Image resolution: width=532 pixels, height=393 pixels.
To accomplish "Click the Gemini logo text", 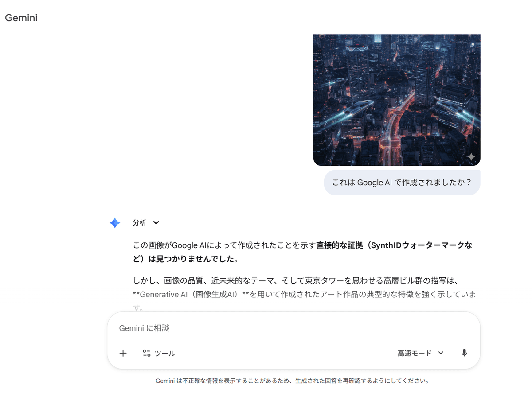I will pyautogui.click(x=21, y=18).
